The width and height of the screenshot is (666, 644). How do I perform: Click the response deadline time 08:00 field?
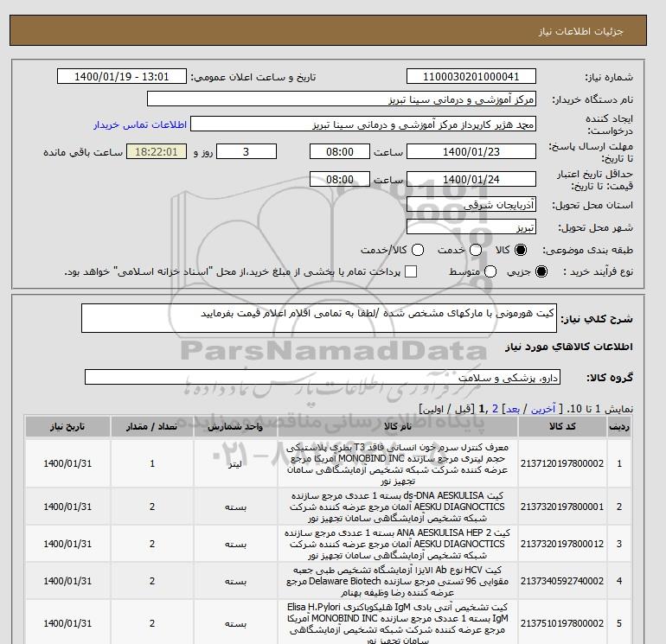tap(340, 151)
